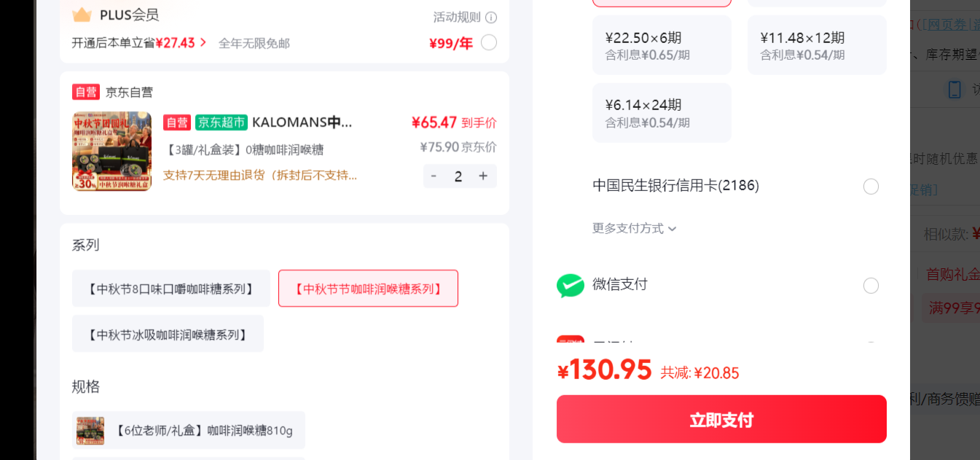Select ¥6.14×24期 installment plan

tap(662, 113)
